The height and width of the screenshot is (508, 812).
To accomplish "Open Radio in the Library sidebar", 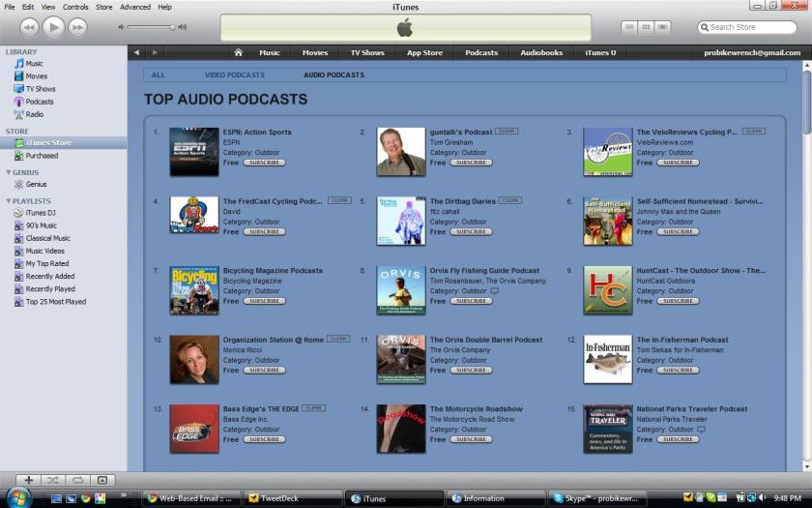I will [x=34, y=114].
